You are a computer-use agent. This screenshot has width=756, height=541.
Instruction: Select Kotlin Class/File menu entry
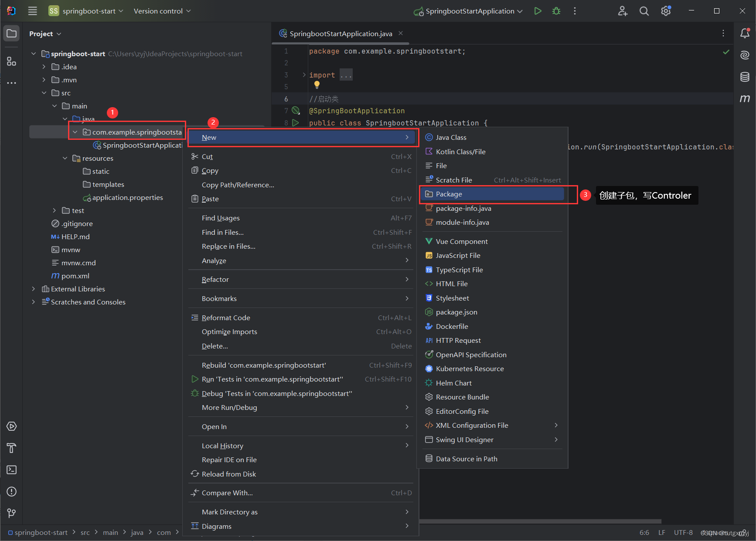(x=492, y=152)
